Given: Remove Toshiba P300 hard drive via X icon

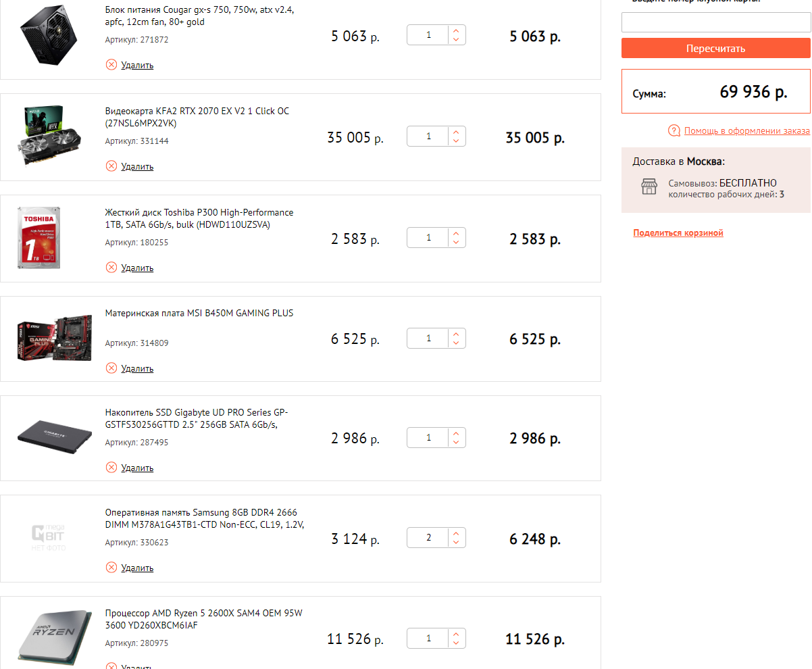Looking at the screenshot, I should [x=111, y=268].
